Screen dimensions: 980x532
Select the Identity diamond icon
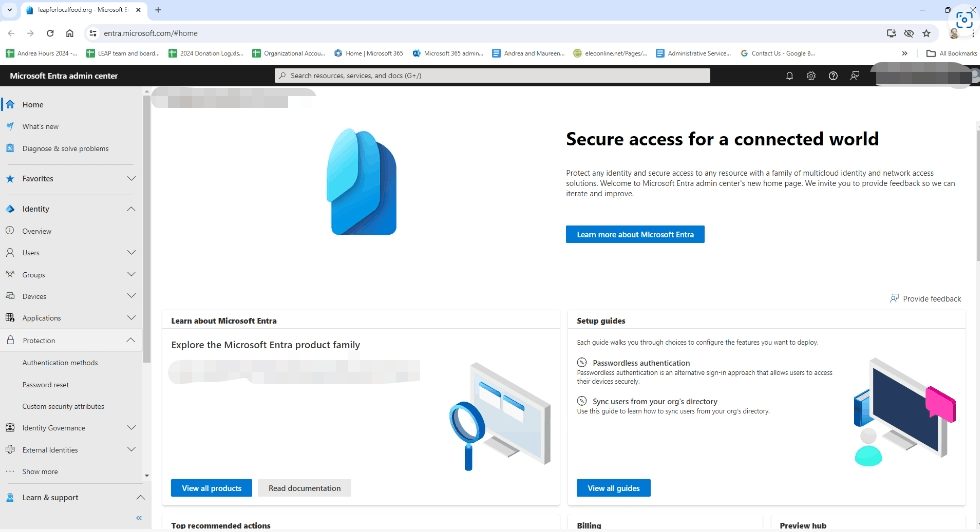tap(10, 209)
